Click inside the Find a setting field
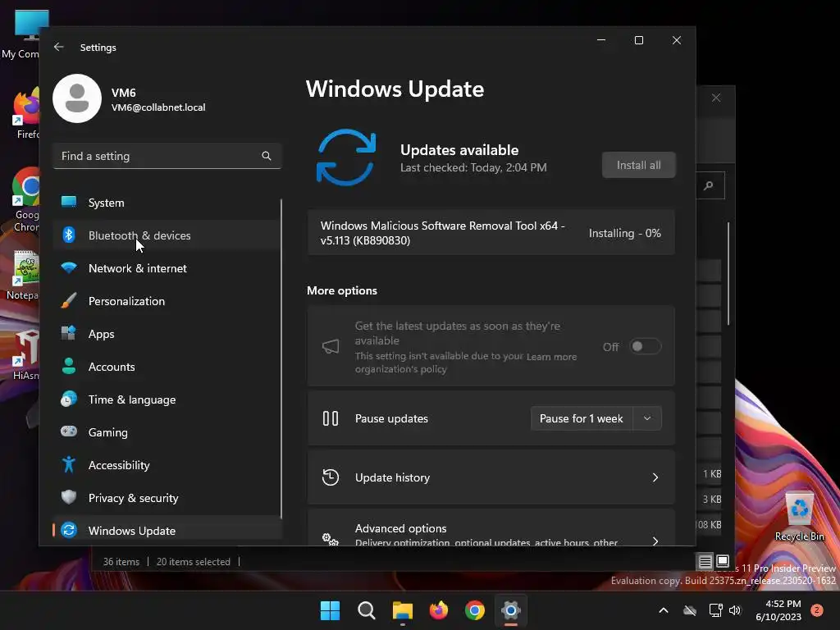 pos(167,156)
